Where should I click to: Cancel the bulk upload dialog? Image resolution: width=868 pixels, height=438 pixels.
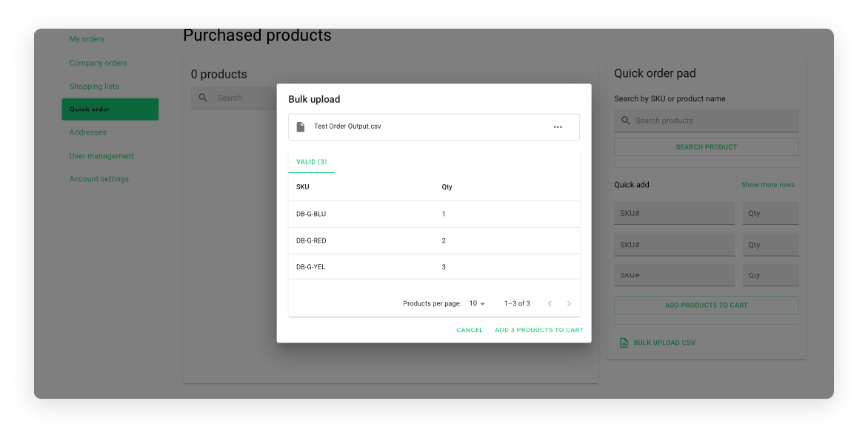(470, 330)
